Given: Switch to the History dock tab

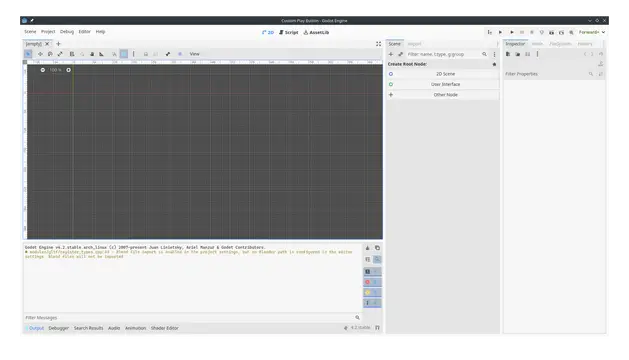Looking at the screenshot, I should point(585,44).
